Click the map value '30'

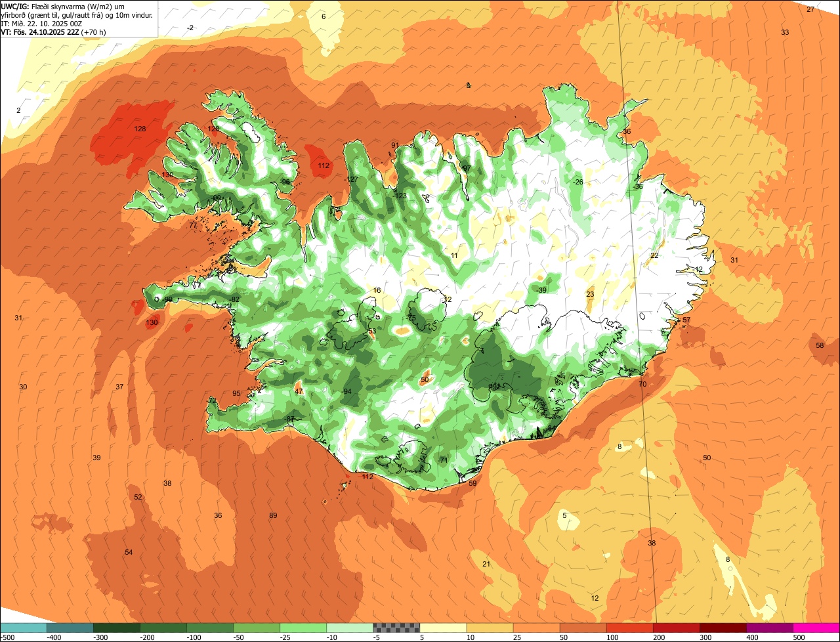tap(23, 387)
